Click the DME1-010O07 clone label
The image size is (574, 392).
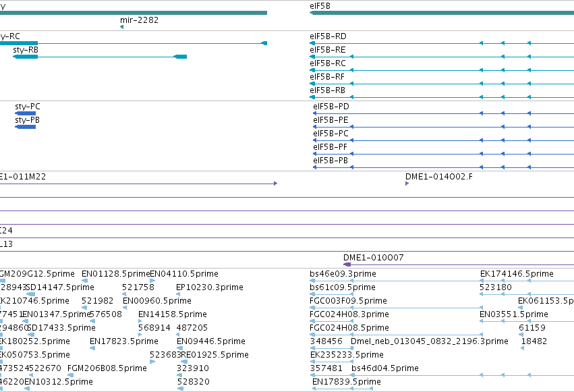pos(374,258)
